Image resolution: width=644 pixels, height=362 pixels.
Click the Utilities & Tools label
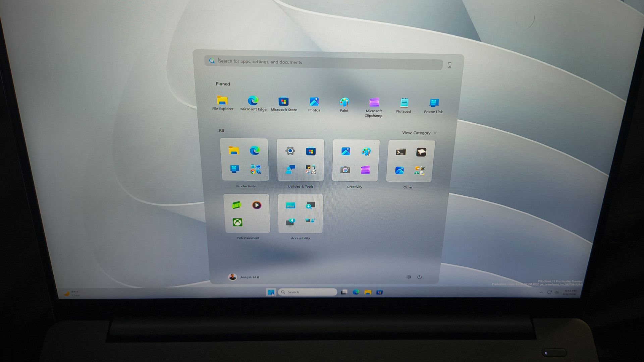[x=301, y=187]
